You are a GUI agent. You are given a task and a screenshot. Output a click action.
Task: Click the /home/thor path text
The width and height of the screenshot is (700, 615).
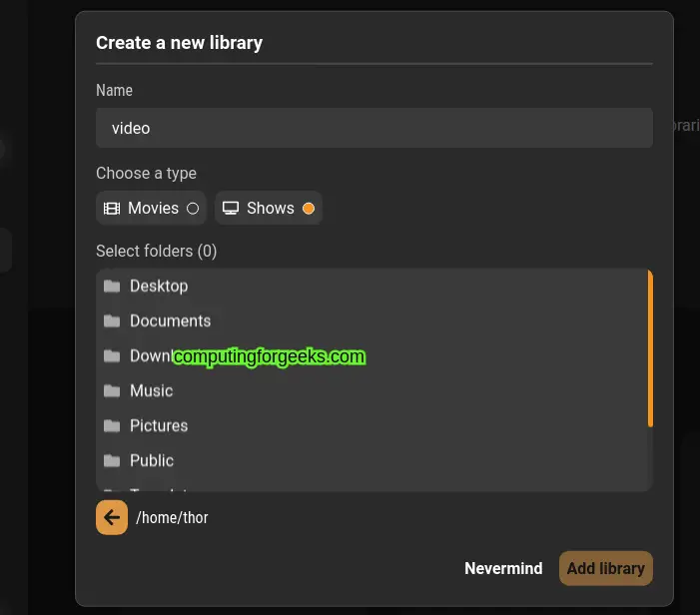point(172,518)
